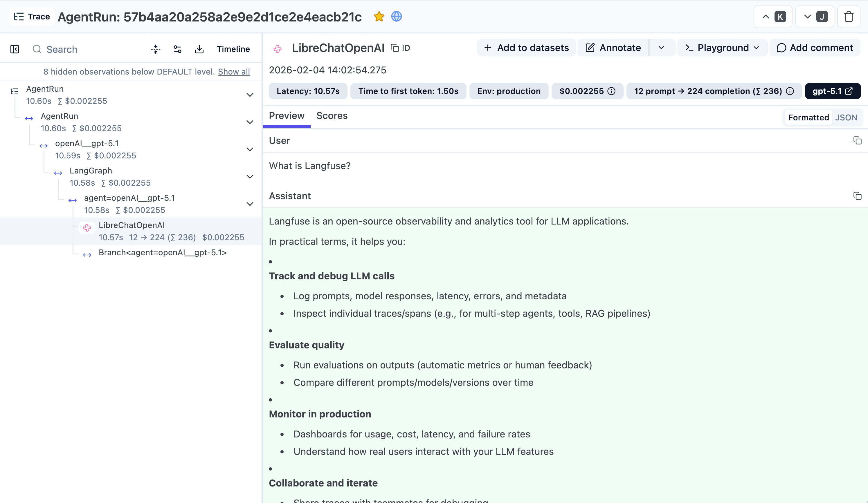
Task: Open the trace view filter settings
Action: (177, 49)
